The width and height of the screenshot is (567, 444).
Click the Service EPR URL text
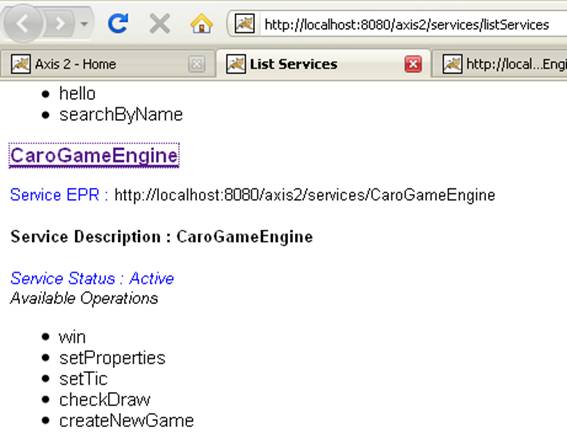coord(304,195)
